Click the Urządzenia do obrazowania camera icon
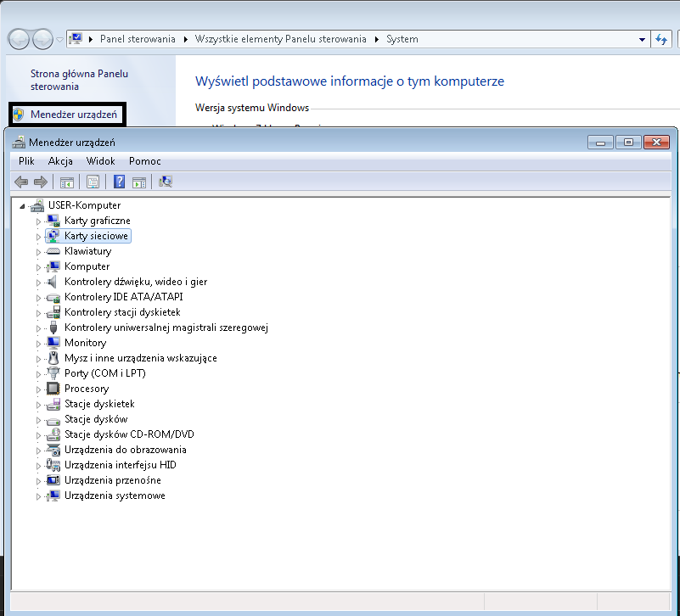The height and width of the screenshot is (616, 680). click(x=53, y=450)
